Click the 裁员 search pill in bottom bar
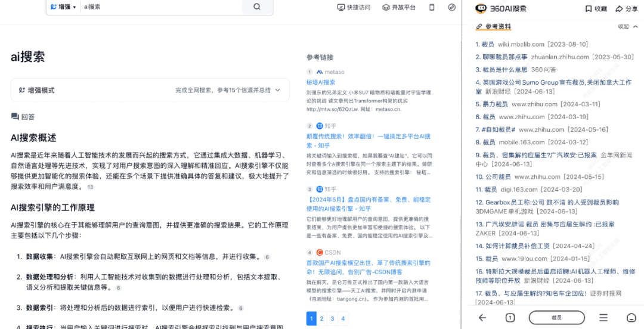Image resolution: width=644 pixels, height=329 pixels. (556, 318)
